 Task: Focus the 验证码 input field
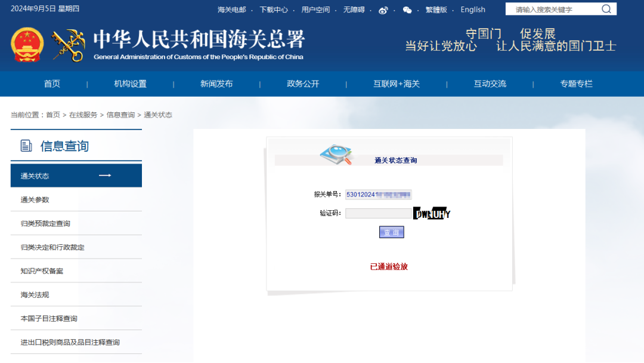coord(378,213)
